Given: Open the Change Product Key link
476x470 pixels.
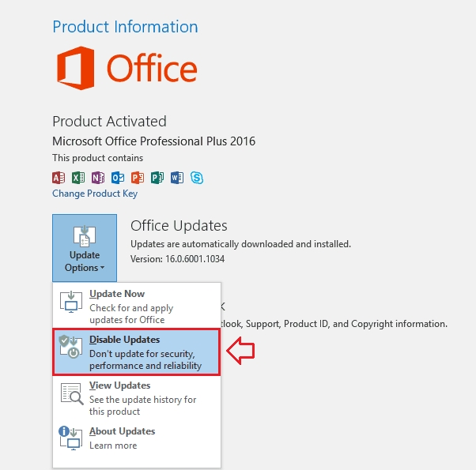Looking at the screenshot, I should click(95, 194).
